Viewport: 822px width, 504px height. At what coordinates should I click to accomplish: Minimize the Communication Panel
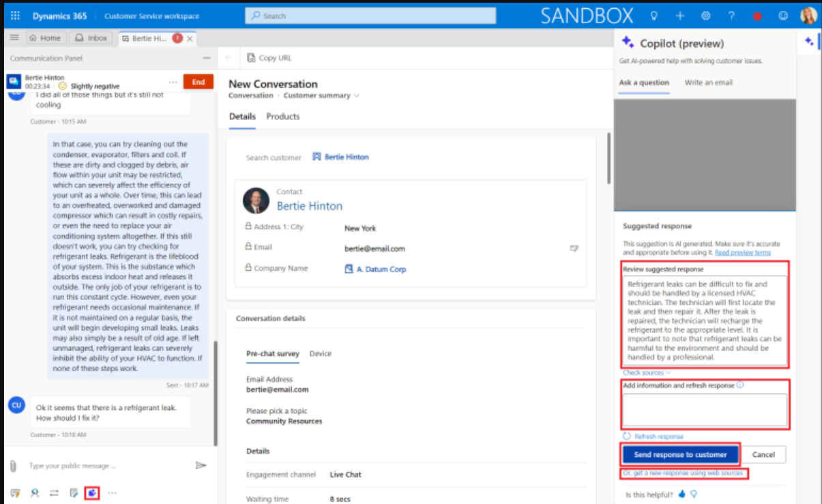tap(207, 59)
